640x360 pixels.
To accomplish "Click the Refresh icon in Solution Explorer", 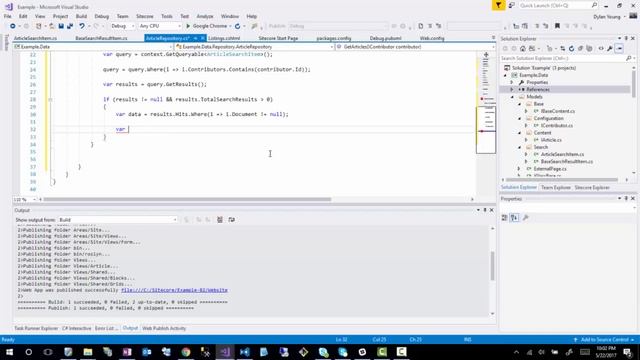I will click(x=571, y=49).
